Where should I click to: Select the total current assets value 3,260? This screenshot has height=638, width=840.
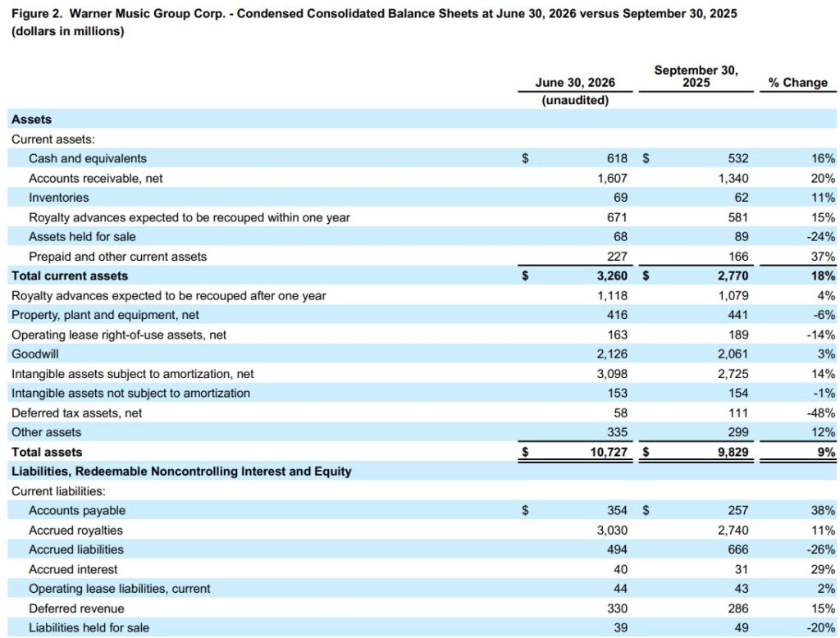coord(612,276)
